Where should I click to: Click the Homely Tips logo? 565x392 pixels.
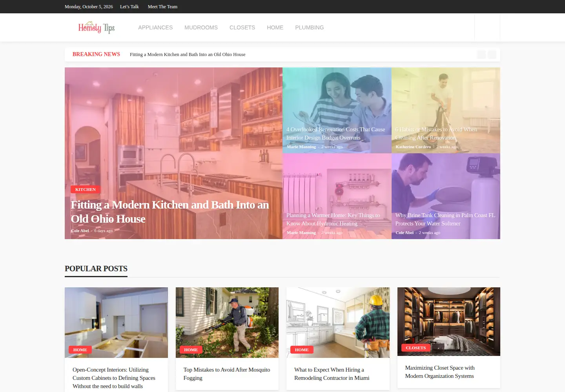pos(97,27)
